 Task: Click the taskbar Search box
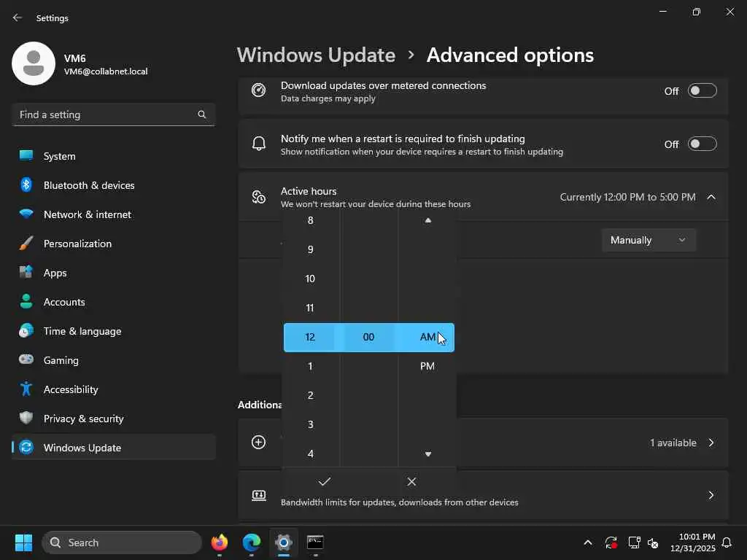click(122, 542)
